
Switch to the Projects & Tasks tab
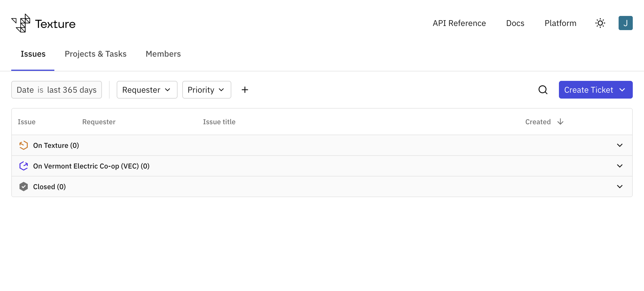point(95,54)
